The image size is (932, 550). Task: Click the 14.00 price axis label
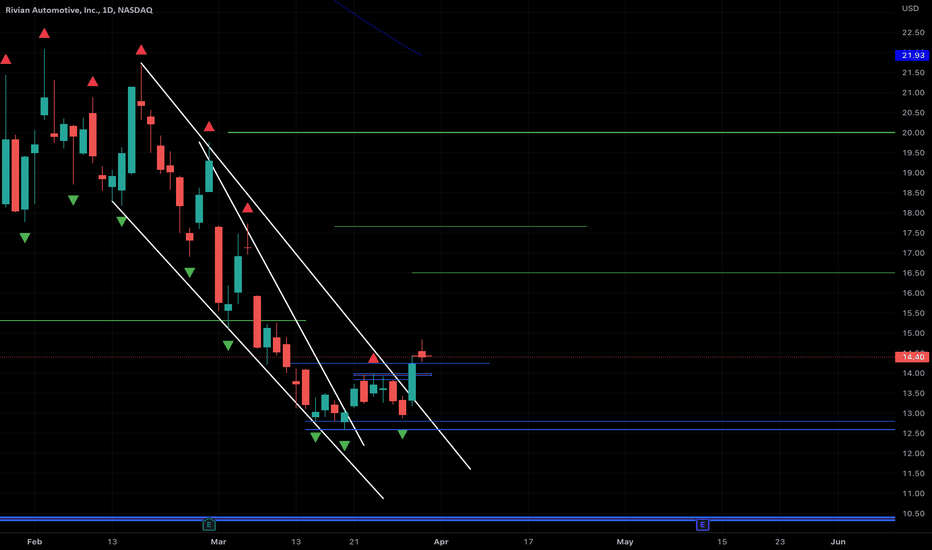(x=913, y=373)
